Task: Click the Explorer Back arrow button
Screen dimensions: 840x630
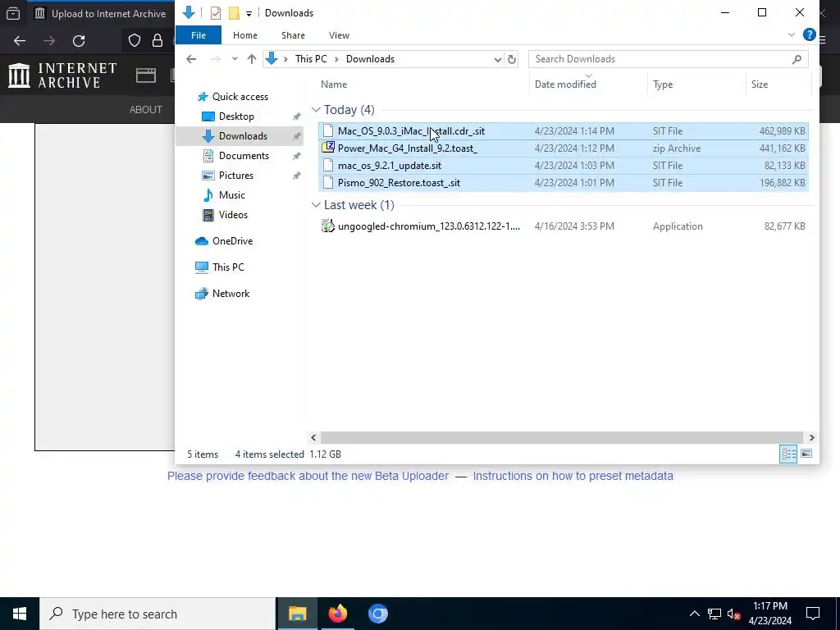Action: [191, 59]
